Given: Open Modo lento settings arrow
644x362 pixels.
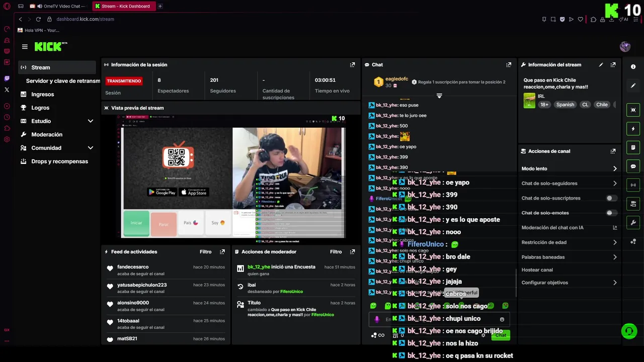Looking at the screenshot, I should [615, 168].
